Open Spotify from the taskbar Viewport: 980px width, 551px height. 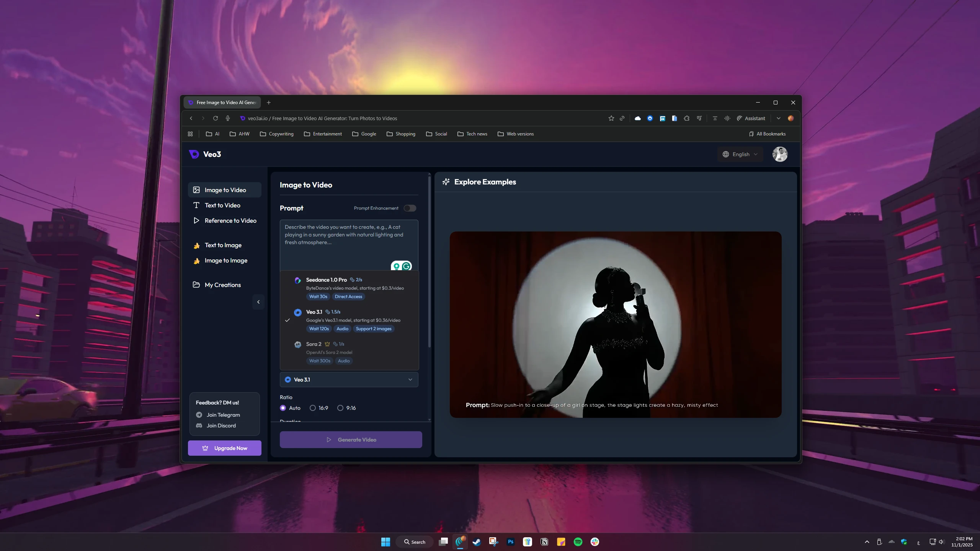(578, 542)
